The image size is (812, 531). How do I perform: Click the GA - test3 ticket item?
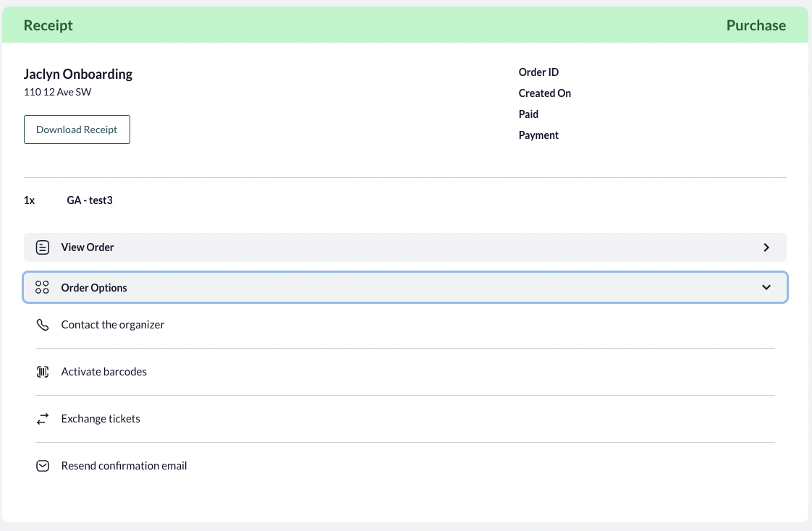(x=90, y=200)
